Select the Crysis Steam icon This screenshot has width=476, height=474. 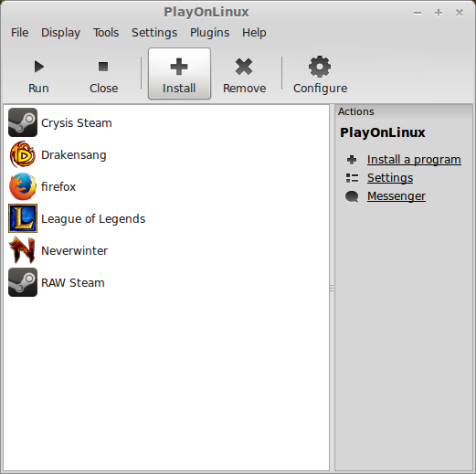tap(23, 122)
